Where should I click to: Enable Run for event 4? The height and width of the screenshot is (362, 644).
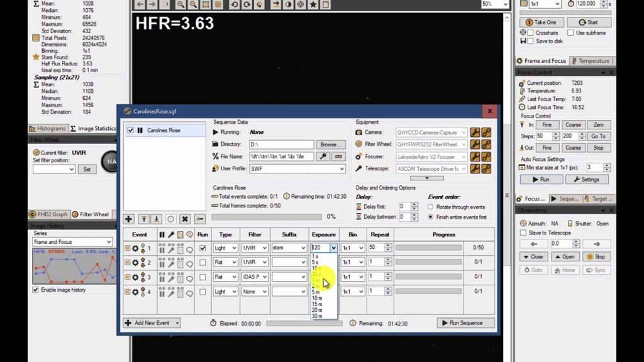[x=203, y=292]
